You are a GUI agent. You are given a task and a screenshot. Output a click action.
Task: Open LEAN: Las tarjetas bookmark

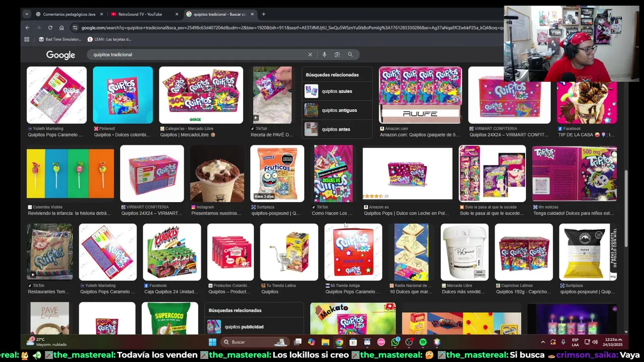click(109, 39)
